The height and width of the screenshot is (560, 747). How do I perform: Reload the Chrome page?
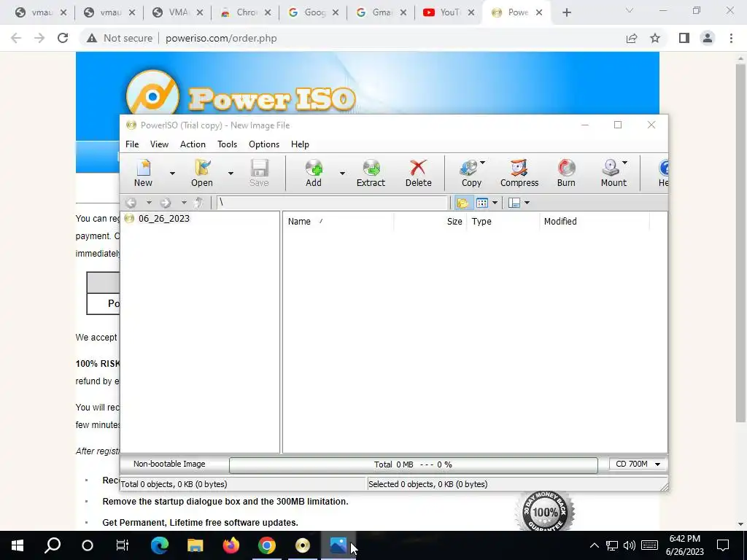63,38
